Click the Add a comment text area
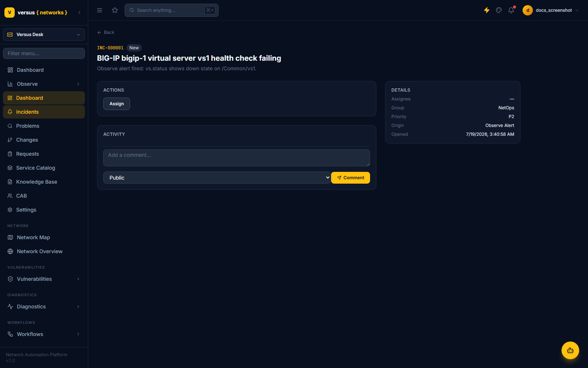Screen dimensions: 588x368 click(x=237, y=158)
